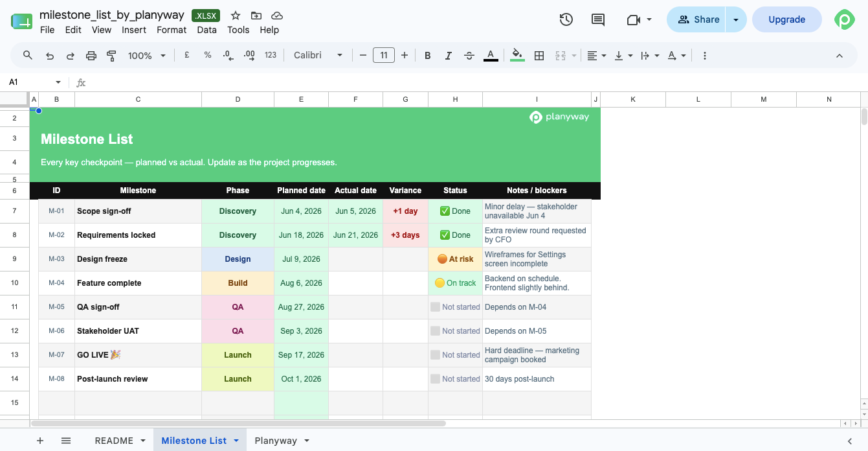The height and width of the screenshot is (451, 868).
Task: Format cells as percent
Action: 208,56
